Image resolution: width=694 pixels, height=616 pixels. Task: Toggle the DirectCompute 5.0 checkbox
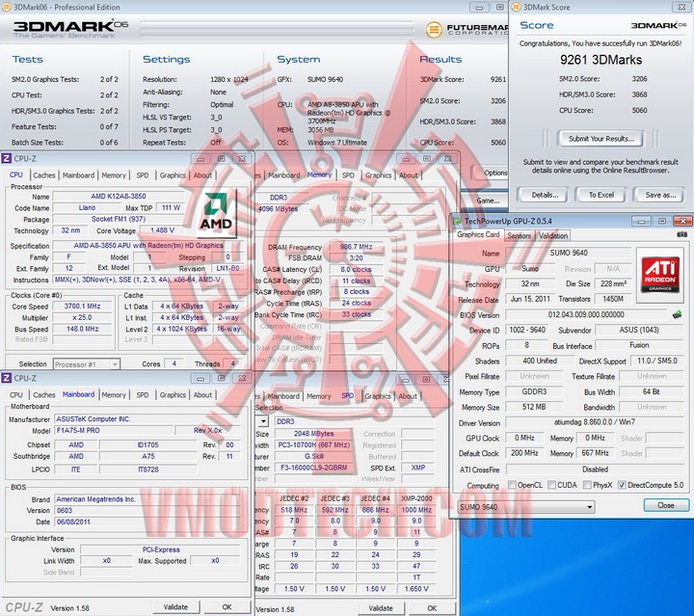point(622,485)
